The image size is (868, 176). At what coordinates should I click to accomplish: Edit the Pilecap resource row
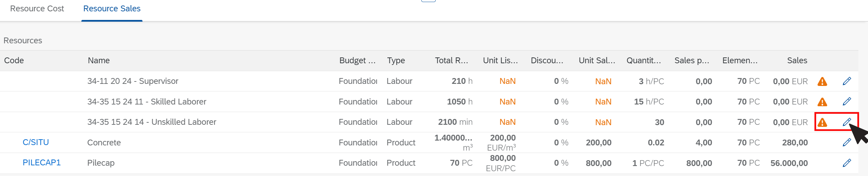click(x=847, y=163)
